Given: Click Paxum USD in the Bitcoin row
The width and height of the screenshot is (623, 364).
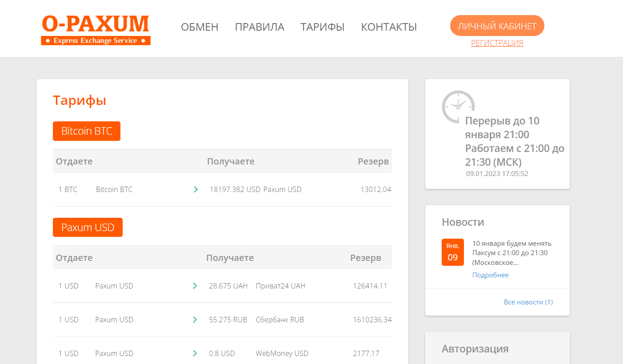Looking at the screenshot, I should pos(283,189).
